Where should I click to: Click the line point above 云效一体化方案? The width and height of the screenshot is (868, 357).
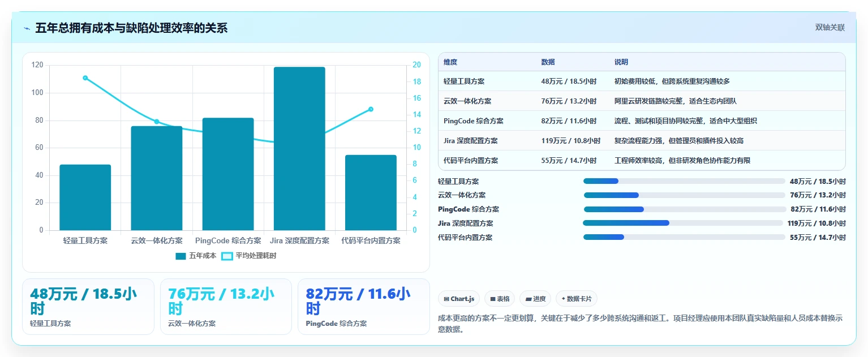point(157,122)
